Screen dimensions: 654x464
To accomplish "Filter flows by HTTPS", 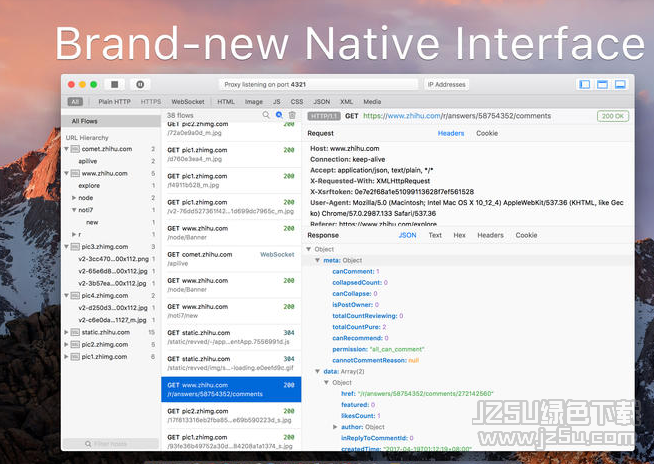I will coord(151,101).
